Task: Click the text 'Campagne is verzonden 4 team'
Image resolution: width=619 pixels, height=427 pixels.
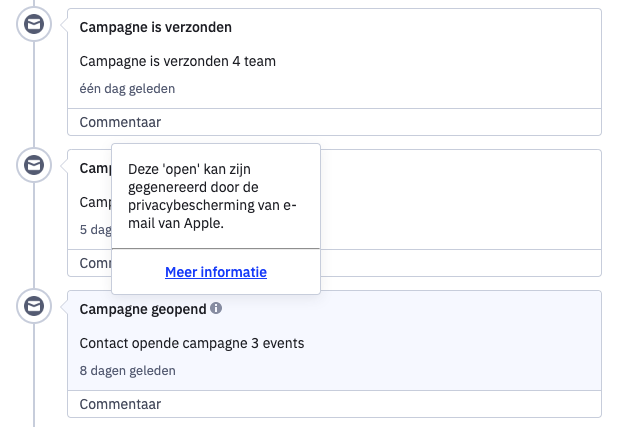Action: [x=178, y=61]
